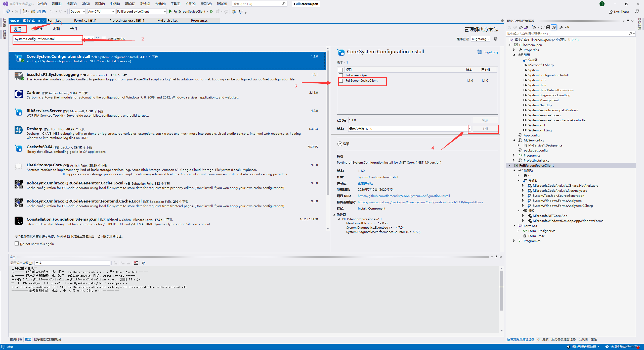Open the Debug configuration dropdown
This screenshot has width=644, height=350.
(77, 12)
